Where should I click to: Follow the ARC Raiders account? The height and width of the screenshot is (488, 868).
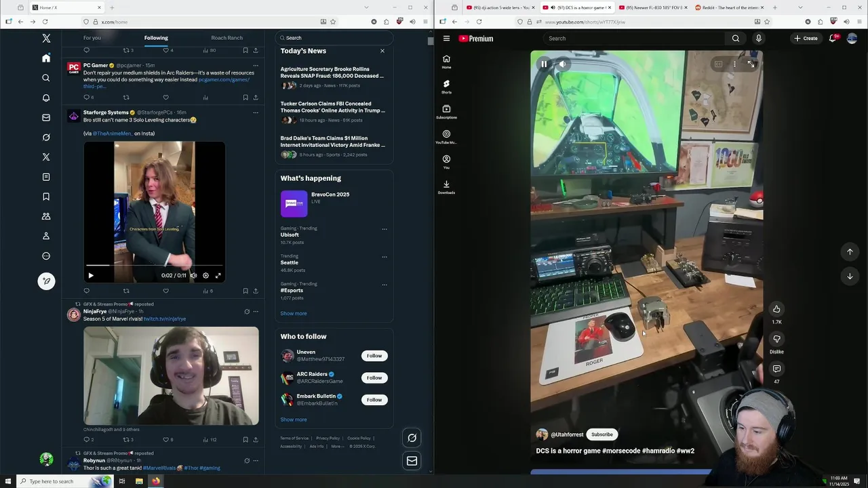374,378
